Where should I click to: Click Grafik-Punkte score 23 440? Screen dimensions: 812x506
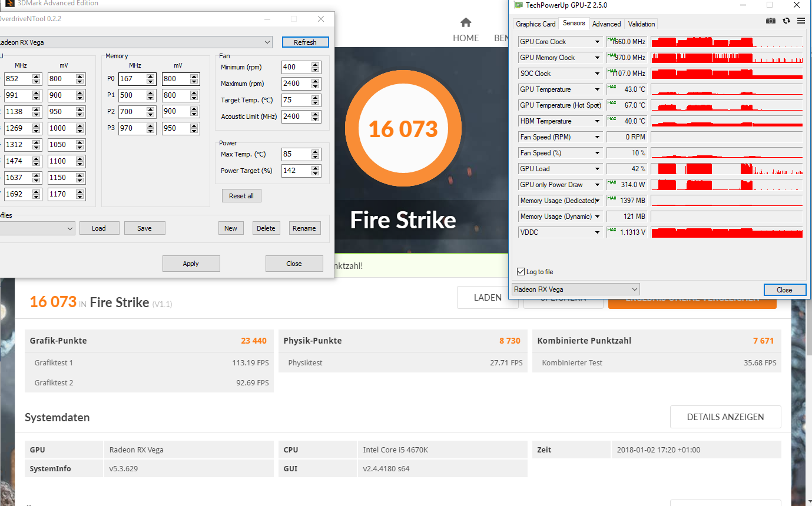[x=254, y=341]
